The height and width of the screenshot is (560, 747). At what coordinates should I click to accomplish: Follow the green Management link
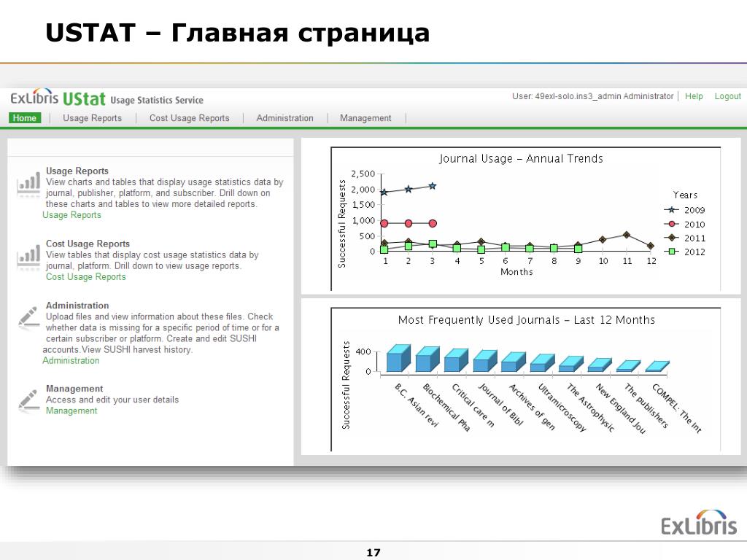coord(71,411)
